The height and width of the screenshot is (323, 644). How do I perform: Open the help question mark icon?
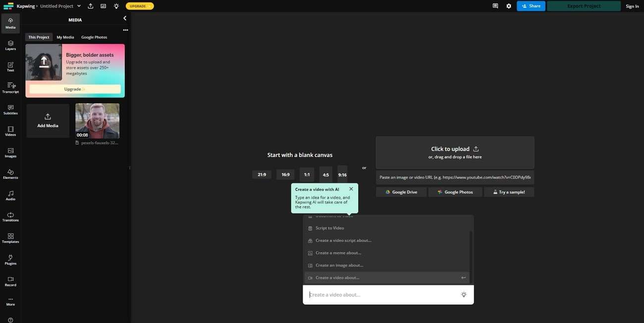(x=10, y=320)
